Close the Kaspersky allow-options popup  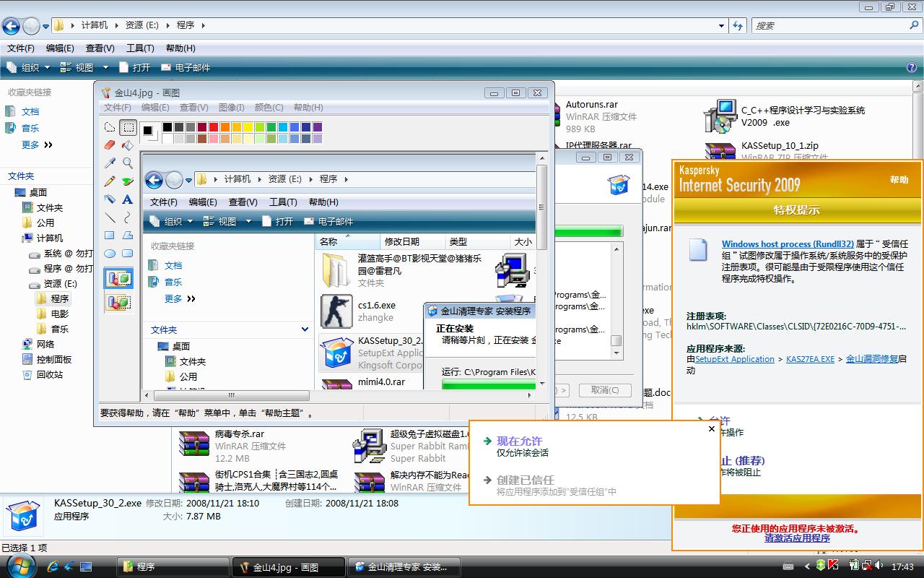pos(711,428)
